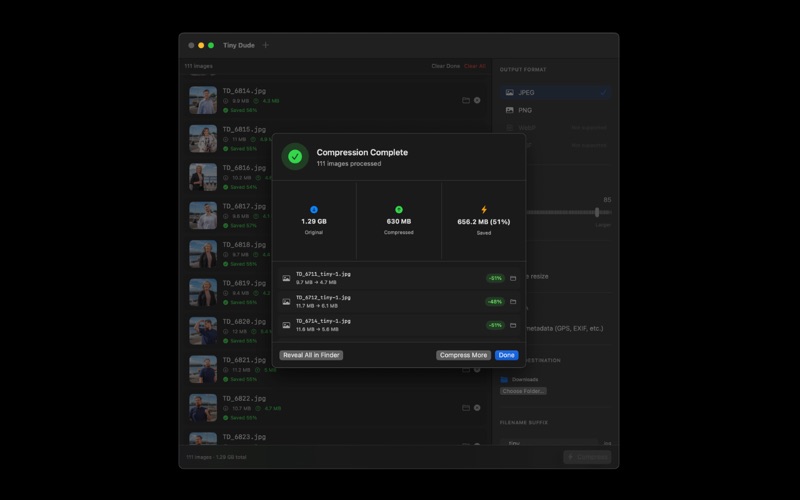Click the original size icon on TD_6814.jpg
Viewport: 800px width, 500px height.
coord(226,101)
